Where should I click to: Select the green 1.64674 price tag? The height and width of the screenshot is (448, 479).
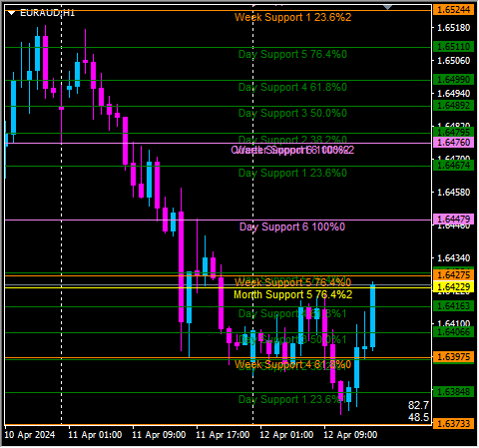pyautogui.click(x=454, y=166)
